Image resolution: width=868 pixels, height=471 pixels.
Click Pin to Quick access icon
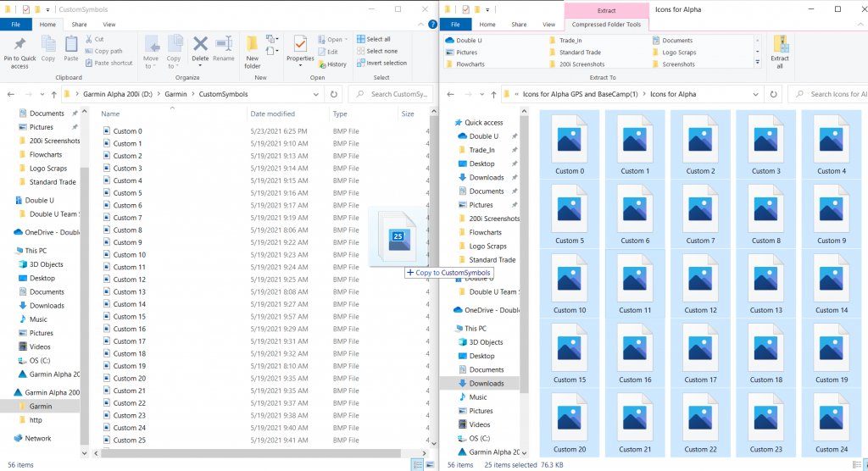tap(19, 49)
